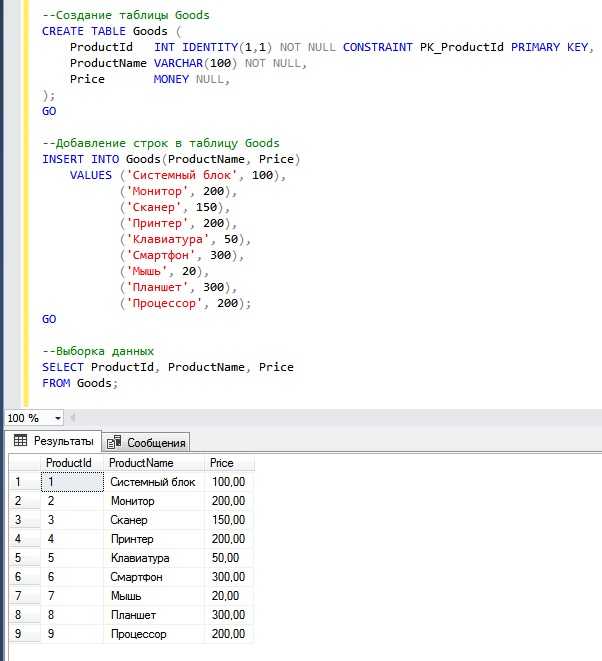The width and height of the screenshot is (602, 661).
Task: Switch to the Результаты tab
Action: coord(53,441)
